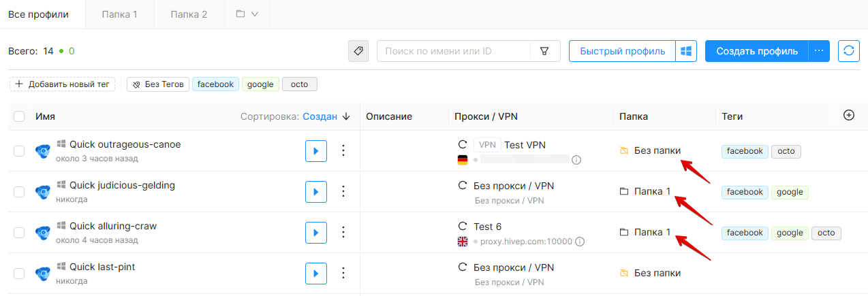This screenshot has width=868, height=296.
Task: Click the browser icon of Quick alluring-craw
Action: tap(43, 233)
